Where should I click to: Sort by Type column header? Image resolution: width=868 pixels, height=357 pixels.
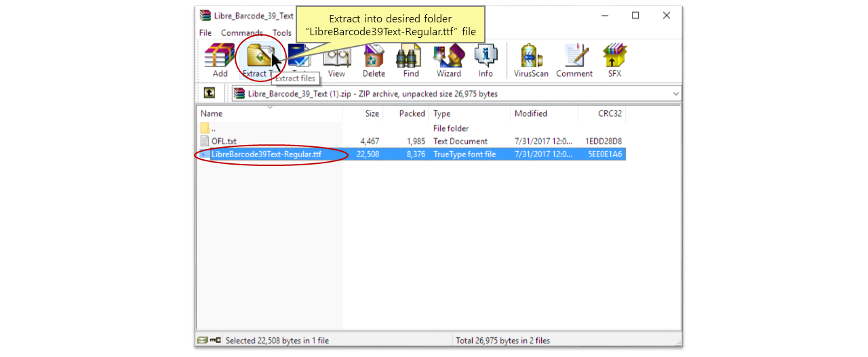coord(470,113)
